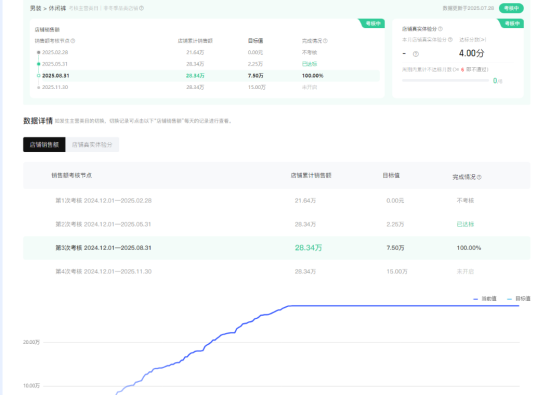Switch to the 店铺销售额 tab
This screenshot has width=550, height=395.
click(x=44, y=145)
